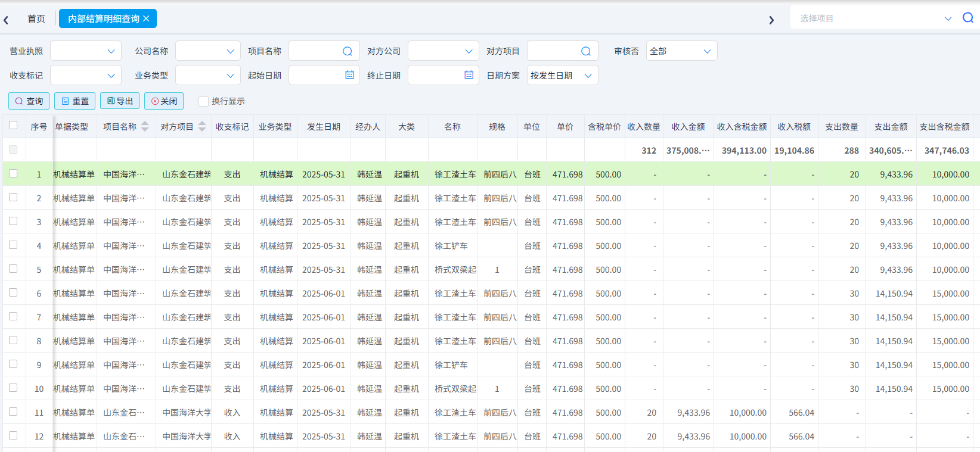
Task: Switch to the 首页 tab
Action: 36,18
